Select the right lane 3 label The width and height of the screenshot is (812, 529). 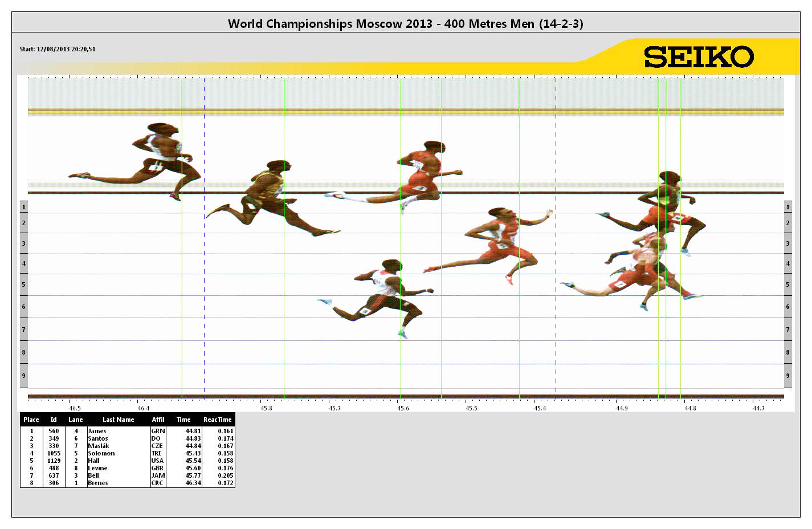[x=787, y=243]
